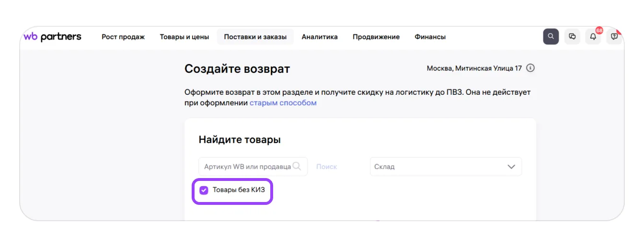The height and width of the screenshot is (247, 644).
Task: Select the Поставки и заказы menu item
Action: click(255, 37)
